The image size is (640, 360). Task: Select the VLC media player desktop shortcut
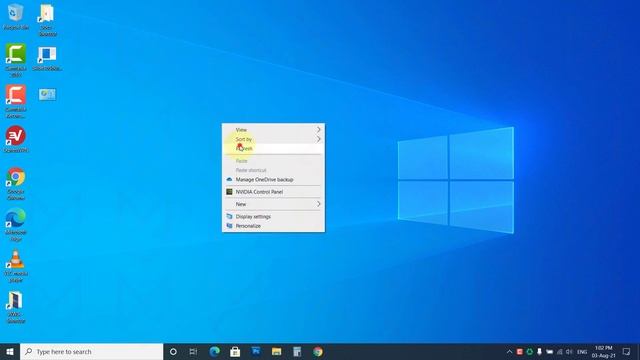16,266
